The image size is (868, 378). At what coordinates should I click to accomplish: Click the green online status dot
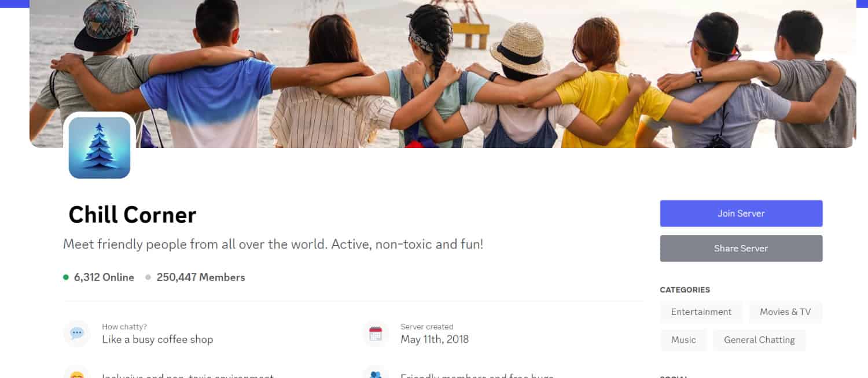[x=66, y=277]
